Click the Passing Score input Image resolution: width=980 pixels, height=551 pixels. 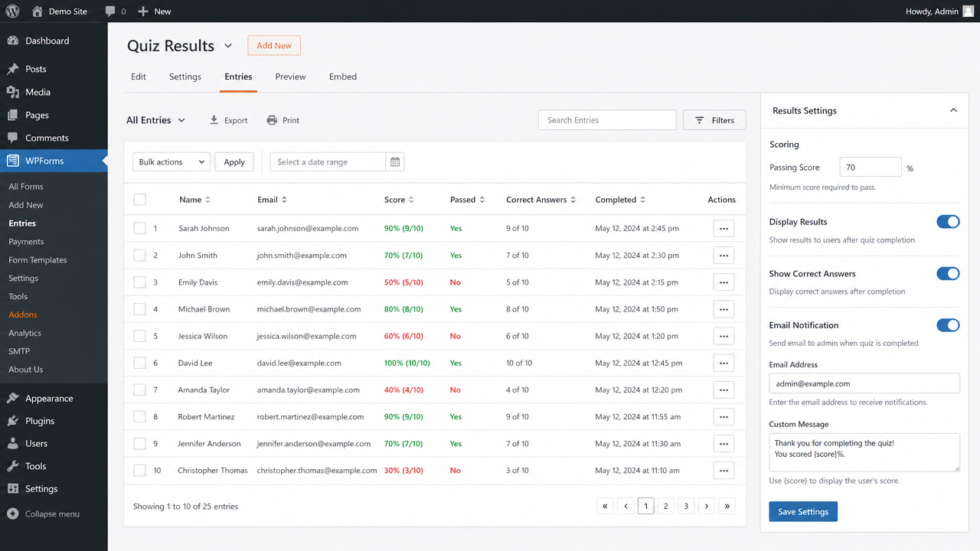click(871, 167)
